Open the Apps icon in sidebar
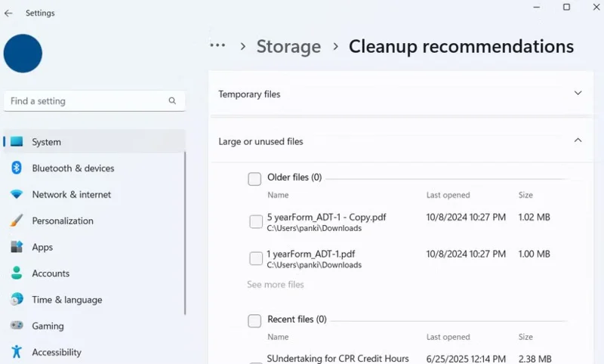The height and width of the screenshot is (364, 604). [17, 247]
